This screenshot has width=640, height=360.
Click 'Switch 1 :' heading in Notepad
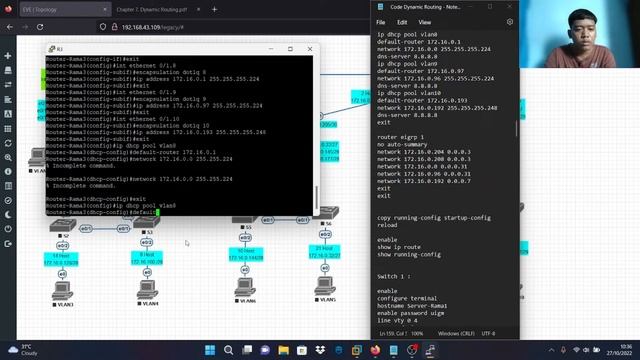pos(393,277)
